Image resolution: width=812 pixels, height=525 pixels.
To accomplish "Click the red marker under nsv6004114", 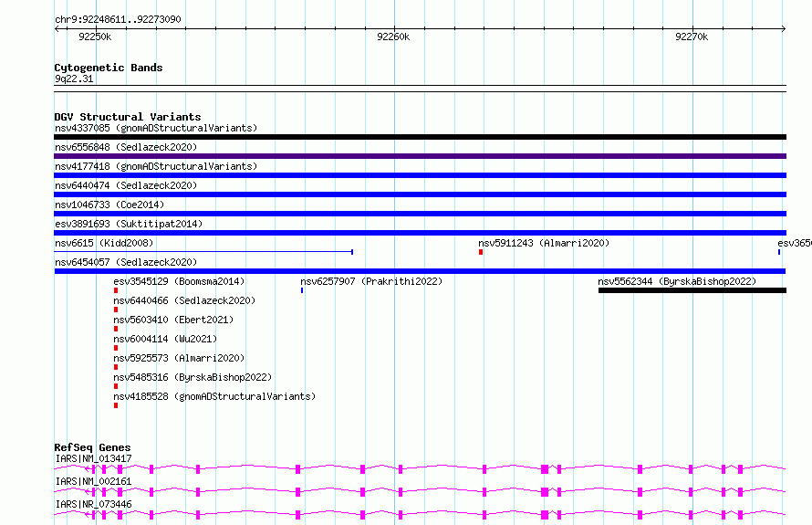I will click(116, 348).
